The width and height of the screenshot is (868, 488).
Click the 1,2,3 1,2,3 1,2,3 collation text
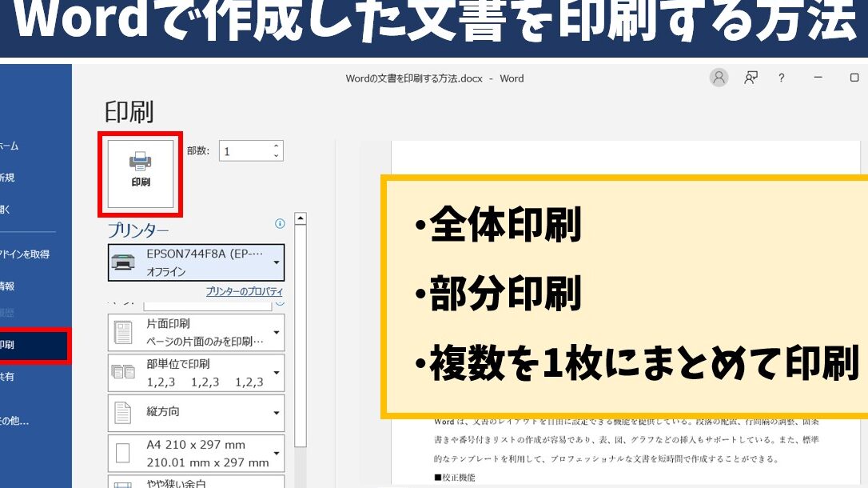pyautogui.click(x=205, y=382)
